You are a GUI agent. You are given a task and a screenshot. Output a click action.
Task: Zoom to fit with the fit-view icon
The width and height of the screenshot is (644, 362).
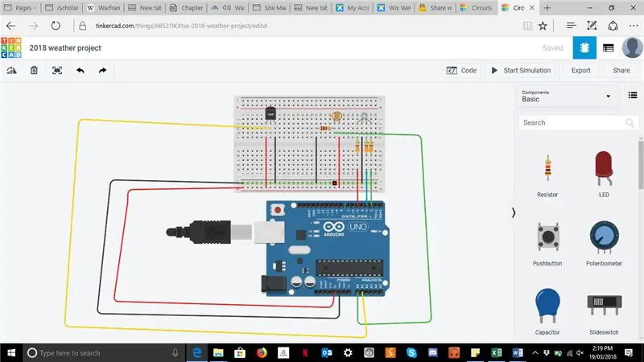(x=57, y=71)
